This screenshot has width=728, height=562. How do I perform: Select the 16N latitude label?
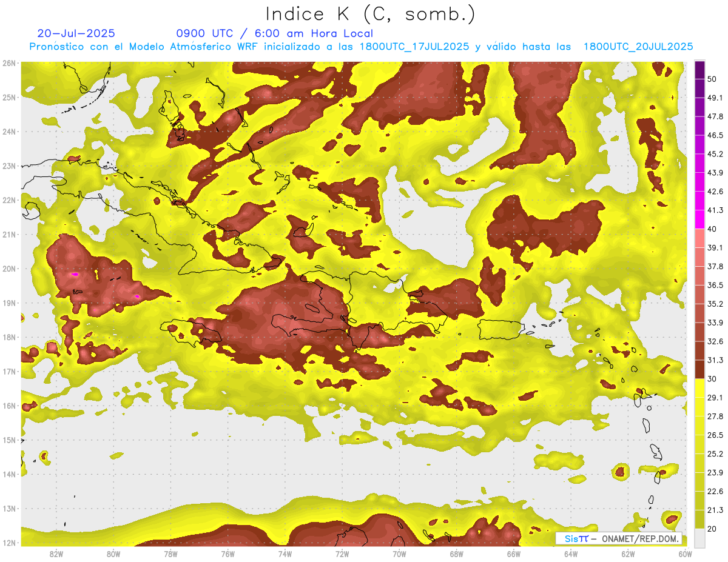9,406
